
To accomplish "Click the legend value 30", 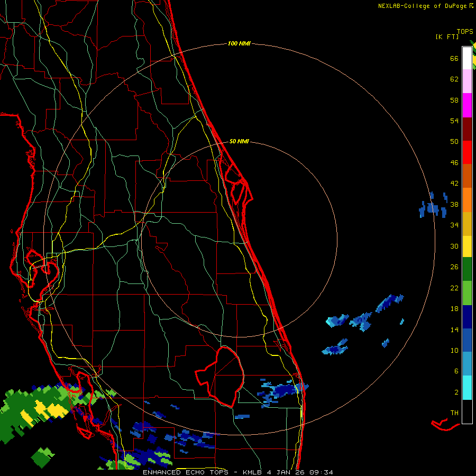I will tap(454, 246).
